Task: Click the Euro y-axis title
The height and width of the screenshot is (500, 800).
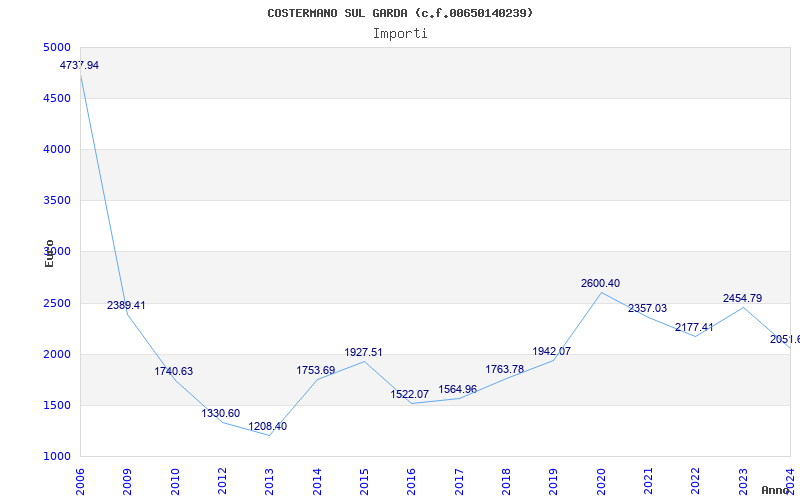Action: 49,253
